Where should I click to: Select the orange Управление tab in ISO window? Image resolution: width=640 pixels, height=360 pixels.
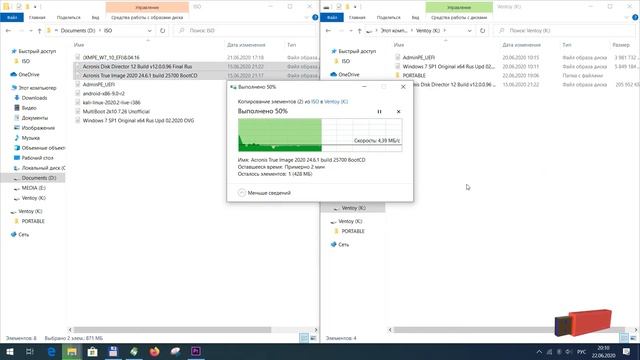[147, 7]
